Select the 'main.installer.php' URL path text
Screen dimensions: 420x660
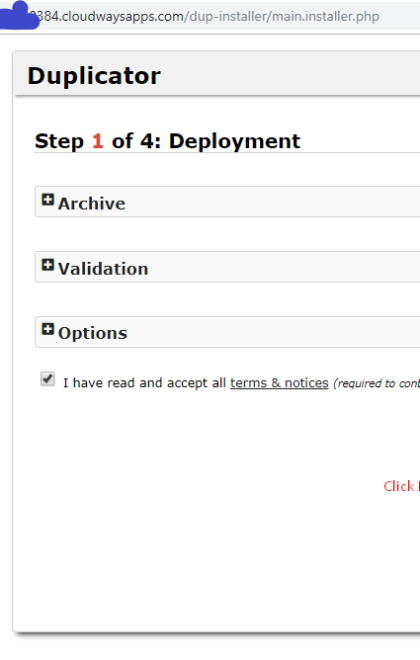pyautogui.click(x=326, y=16)
